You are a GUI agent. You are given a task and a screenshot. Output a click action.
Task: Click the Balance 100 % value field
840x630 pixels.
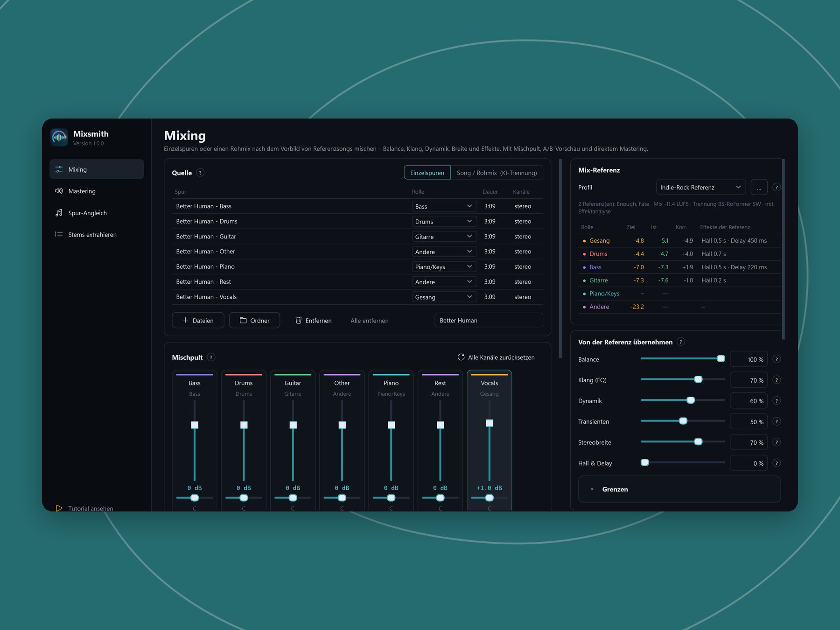[749, 359]
